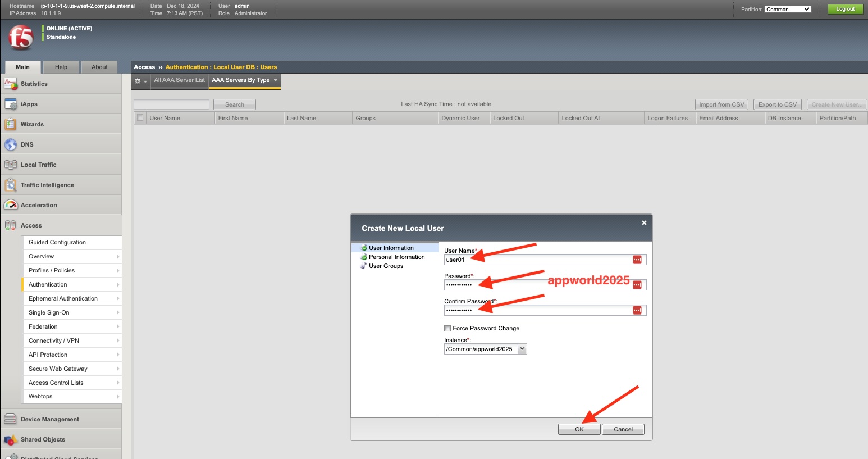868x459 pixels.
Task: Click password manager icon in User Name field
Action: click(637, 260)
